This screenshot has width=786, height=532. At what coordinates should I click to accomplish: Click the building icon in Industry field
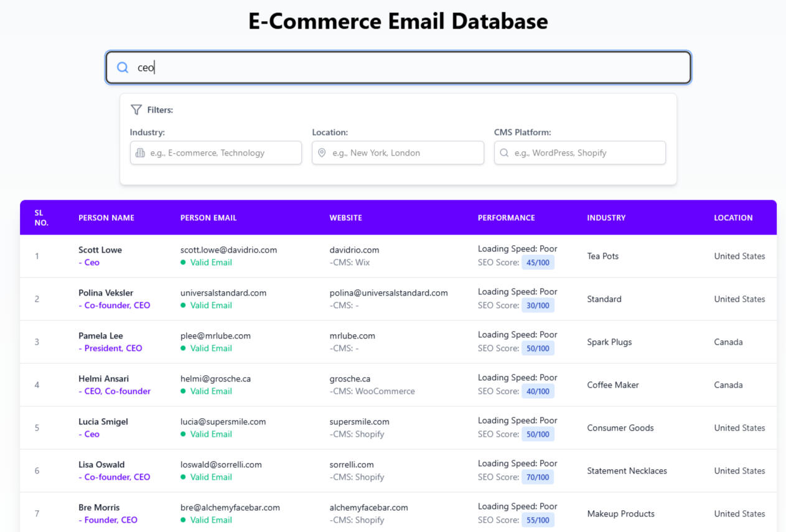click(140, 153)
